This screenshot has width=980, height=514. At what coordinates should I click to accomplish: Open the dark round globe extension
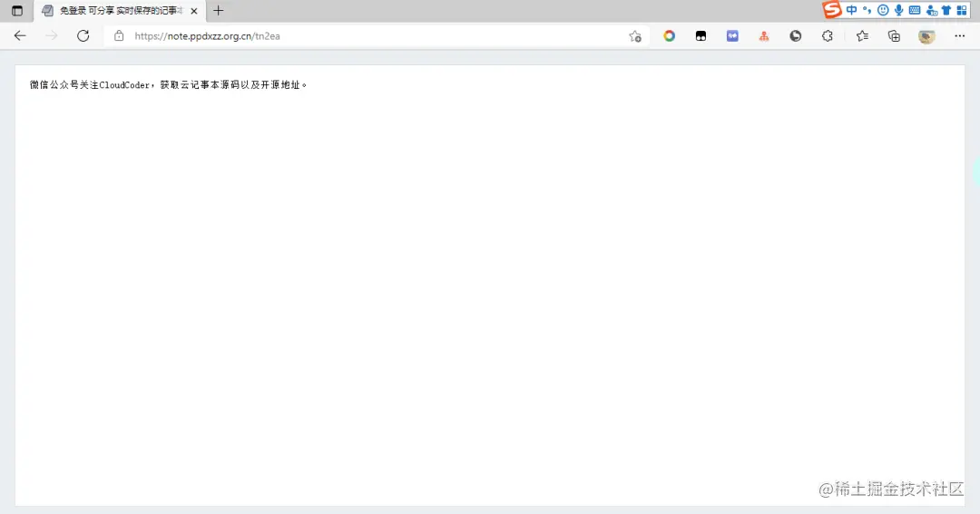click(x=796, y=36)
